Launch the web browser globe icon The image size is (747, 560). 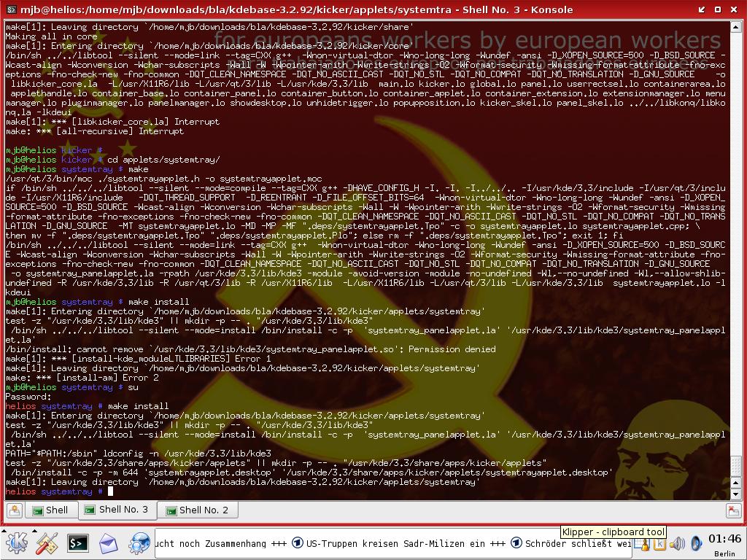point(139,543)
